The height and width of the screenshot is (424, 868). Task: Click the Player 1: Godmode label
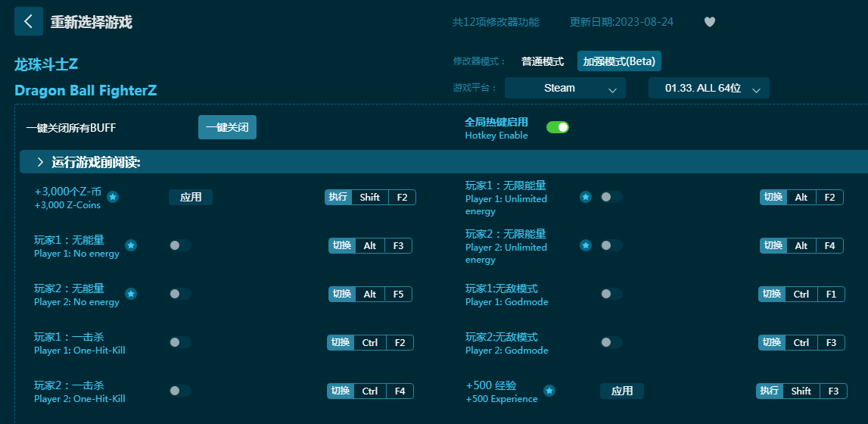(507, 301)
